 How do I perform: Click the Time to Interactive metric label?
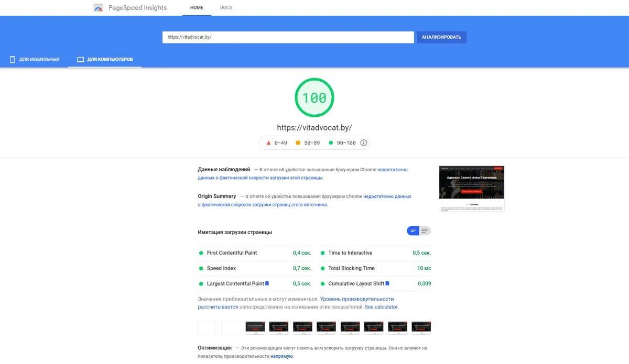click(350, 253)
